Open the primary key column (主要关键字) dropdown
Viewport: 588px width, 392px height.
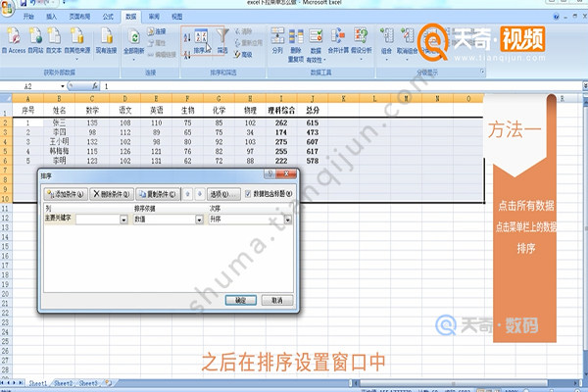click(123, 220)
